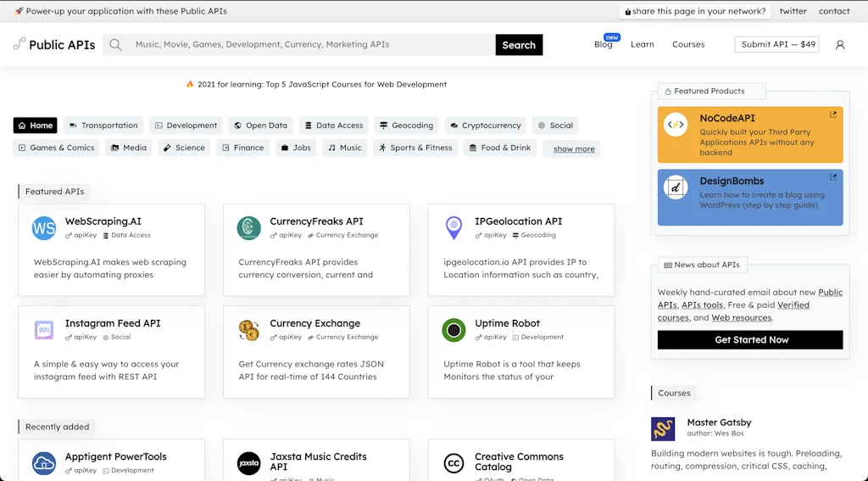The height and width of the screenshot is (481, 868).
Task: Click Development tag on Uptime Robot card
Action: (538, 337)
